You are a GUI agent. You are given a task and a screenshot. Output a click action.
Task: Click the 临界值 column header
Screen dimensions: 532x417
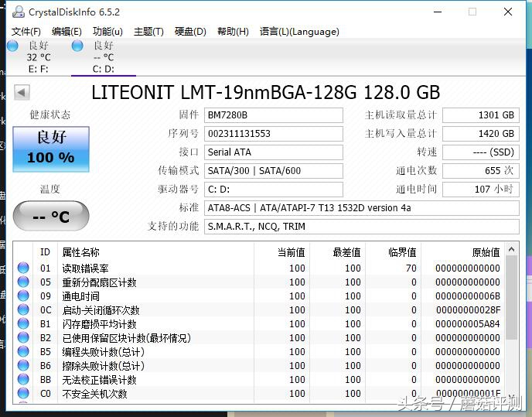pyautogui.click(x=393, y=252)
